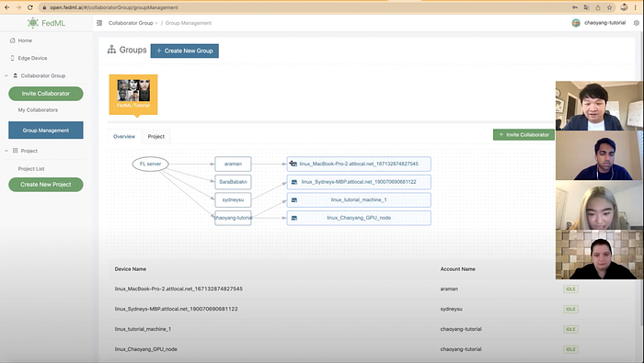The width and height of the screenshot is (644, 363).
Task: Open My Collaborators link
Action: (38, 110)
